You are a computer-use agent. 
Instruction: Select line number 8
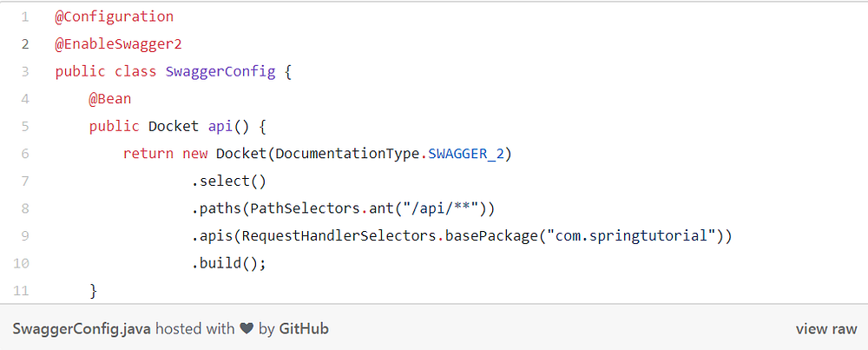(x=25, y=209)
